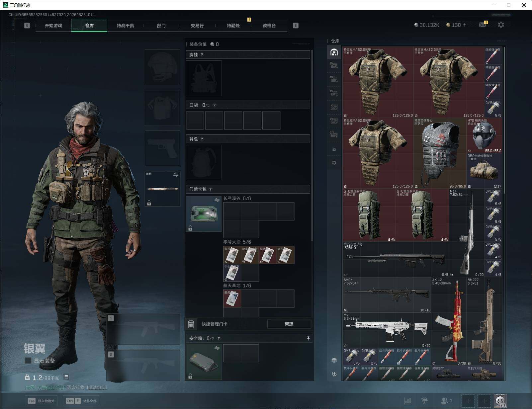Select the SVCH 7.62x54R rifle
The image size is (532, 409).
[387, 295]
